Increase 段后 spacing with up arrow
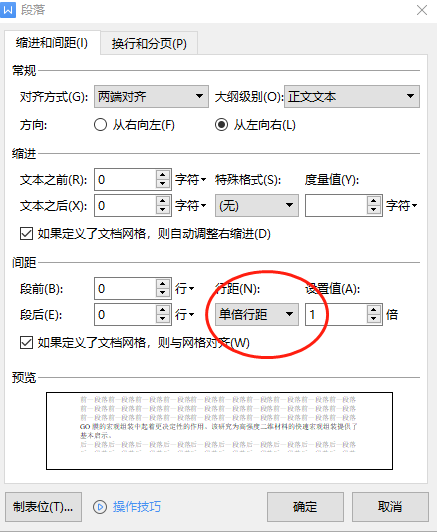Screen dimensions: 437x532 click(163, 309)
